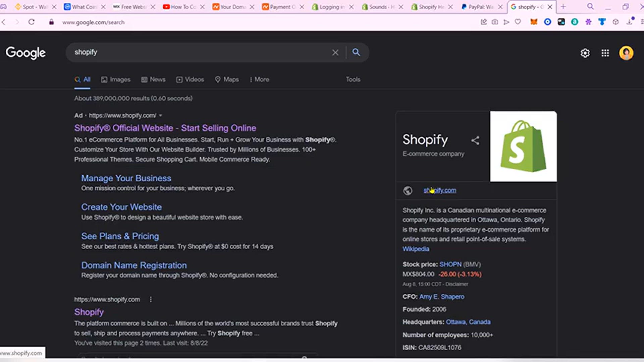Screen dimensions: 644x362
Task: Open See Plans & Pricing link
Action: pyautogui.click(x=120, y=236)
